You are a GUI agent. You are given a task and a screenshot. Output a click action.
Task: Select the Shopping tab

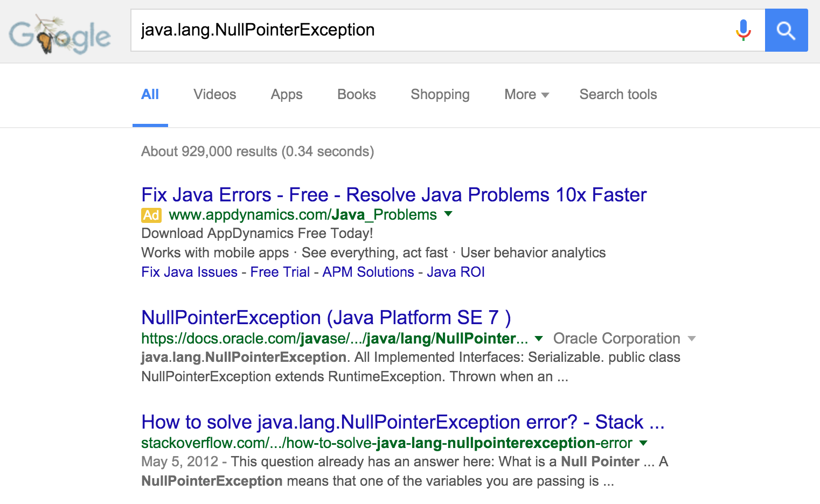(x=440, y=95)
